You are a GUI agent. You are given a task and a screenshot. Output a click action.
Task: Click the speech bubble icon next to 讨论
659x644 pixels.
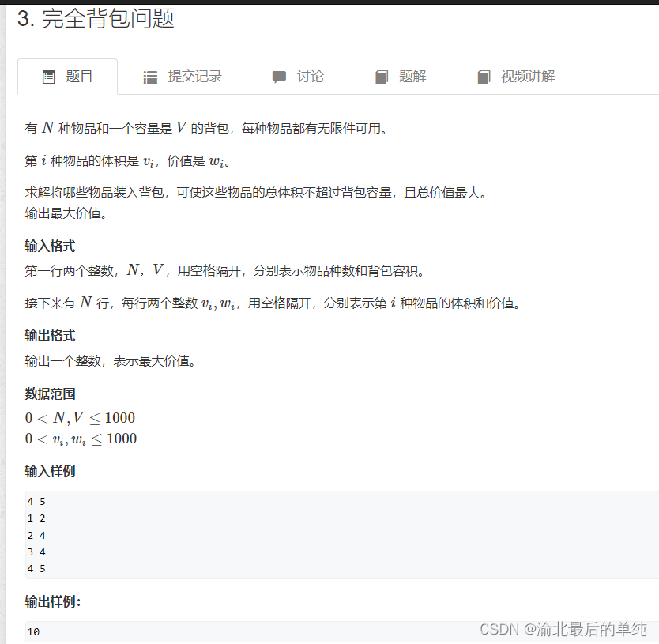(280, 77)
